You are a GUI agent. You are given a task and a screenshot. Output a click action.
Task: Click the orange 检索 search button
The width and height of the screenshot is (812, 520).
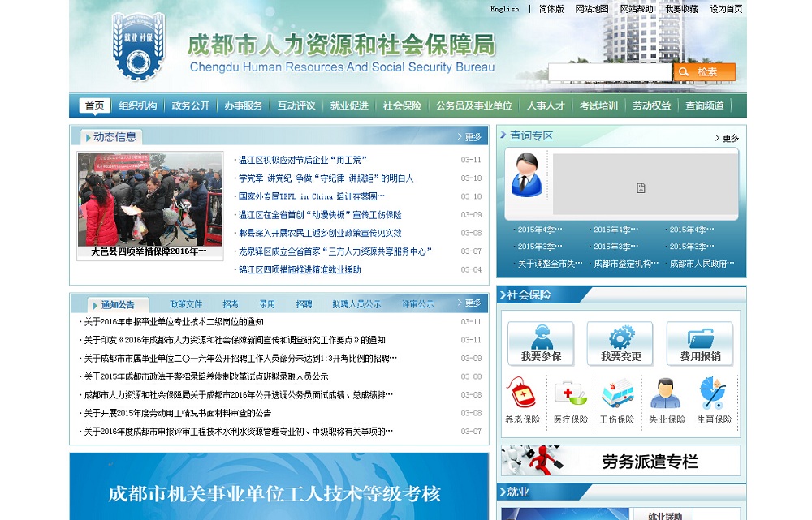(x=704, y=72)
